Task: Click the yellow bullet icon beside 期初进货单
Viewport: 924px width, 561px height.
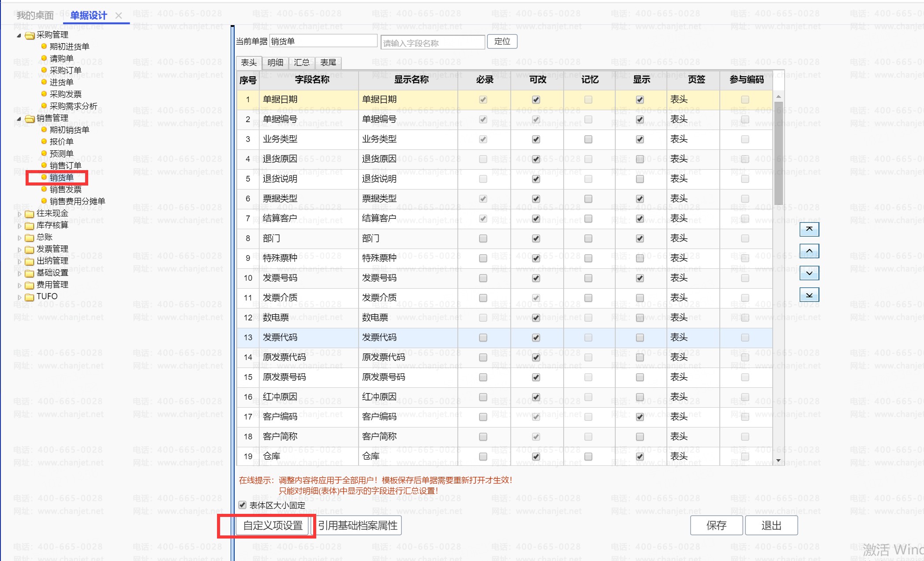Action: pos(44,46)
